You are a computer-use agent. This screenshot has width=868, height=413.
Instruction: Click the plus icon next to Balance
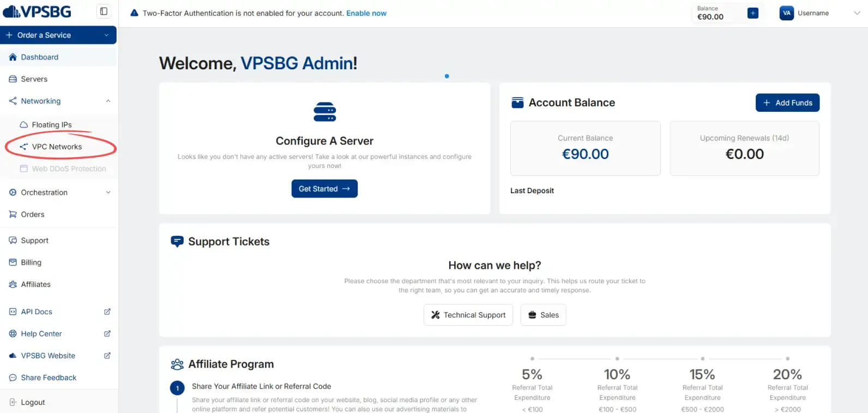pyautogui.click(x=753, y=12)
